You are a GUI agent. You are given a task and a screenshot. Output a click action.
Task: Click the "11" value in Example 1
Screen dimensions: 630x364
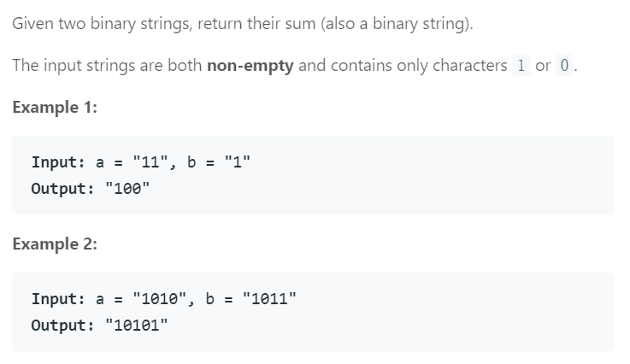150,161
